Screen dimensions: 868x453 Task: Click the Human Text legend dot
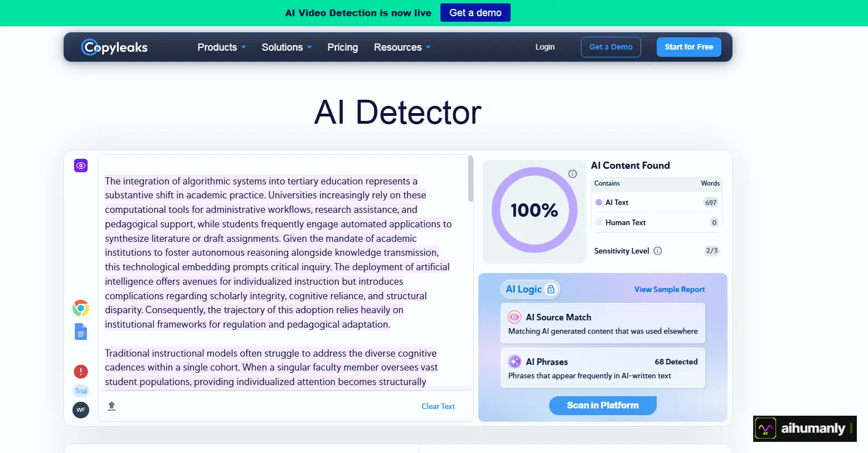pyautogui.click(x=599, y=222)
